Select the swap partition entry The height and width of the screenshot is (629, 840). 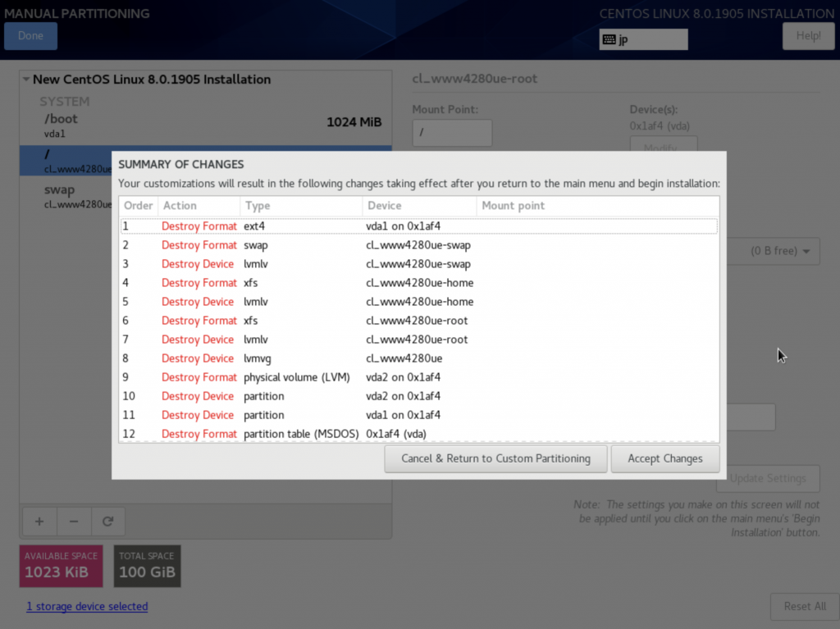click(x=66, y=196)
